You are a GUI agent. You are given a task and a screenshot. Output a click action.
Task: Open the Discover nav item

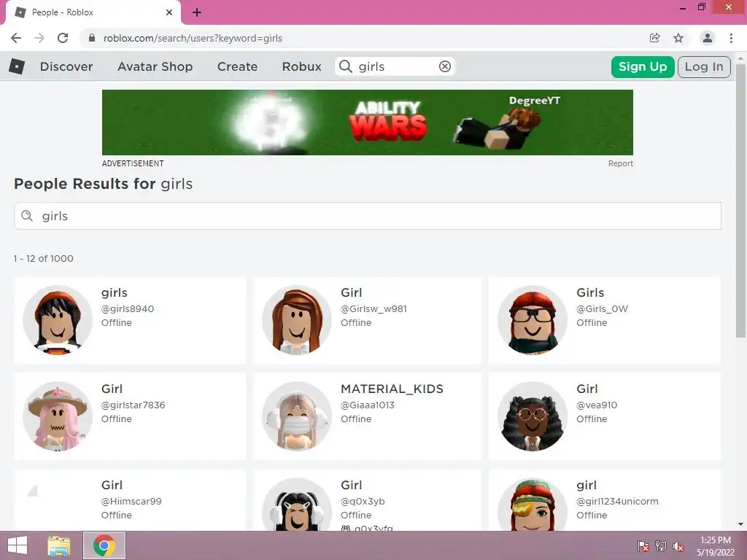coord(66,66)
